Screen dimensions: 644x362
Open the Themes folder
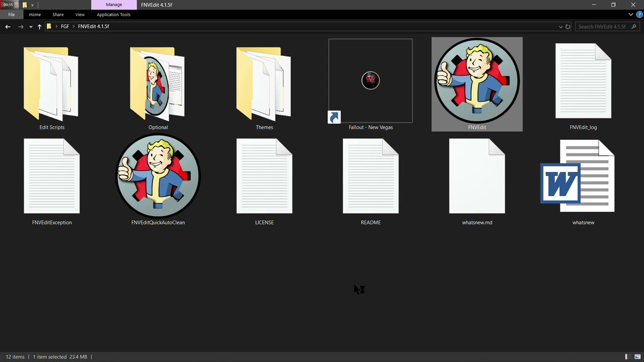pyautogui.click(x=264, y=83)
